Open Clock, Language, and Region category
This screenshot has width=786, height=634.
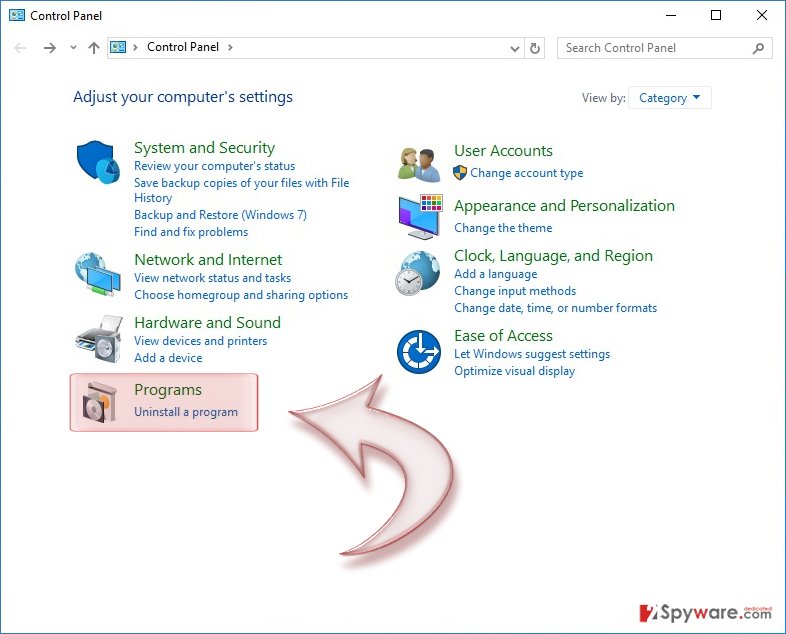553,256
